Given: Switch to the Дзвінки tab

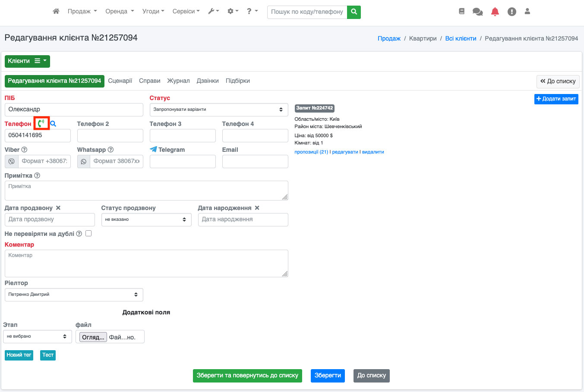Looking at the screenshot, I should pyautogui.click(x=208, y=81).
